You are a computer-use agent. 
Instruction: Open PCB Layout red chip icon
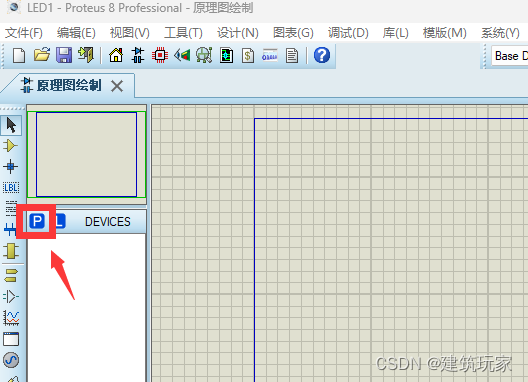(x=160, y=55)
